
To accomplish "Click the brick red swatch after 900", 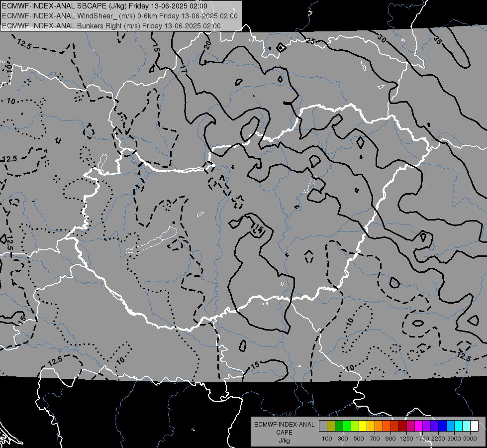I will point(395,426).
